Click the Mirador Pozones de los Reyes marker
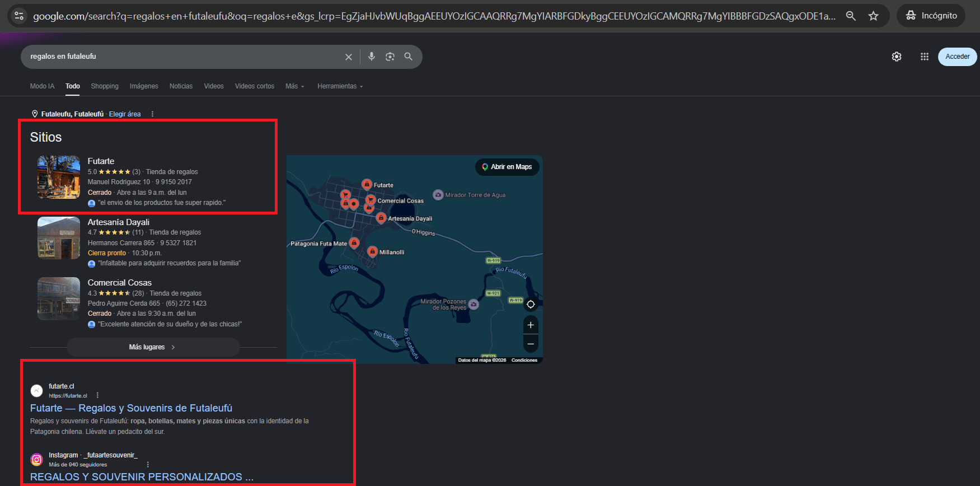This screenshot has height=486, width=980. click(473, 305)
